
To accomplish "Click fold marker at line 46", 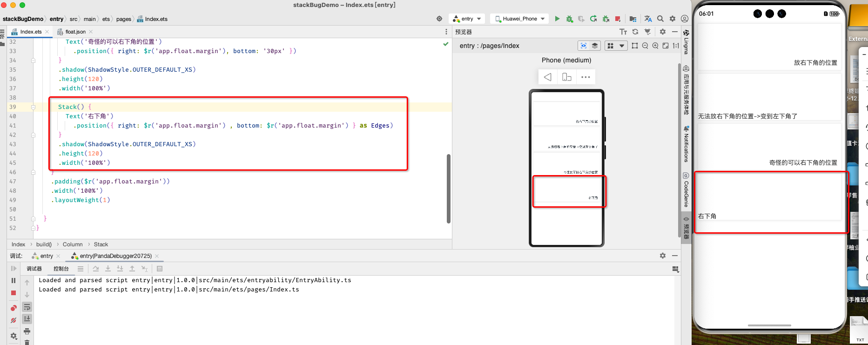I will [33, 172].
